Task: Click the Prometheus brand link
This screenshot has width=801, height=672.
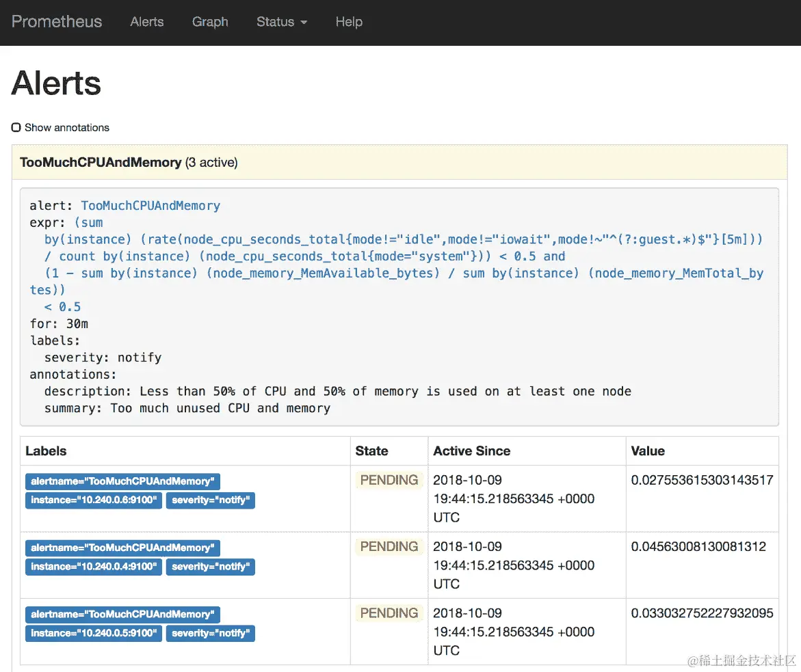Action: pyautogui.click(x=57, y=22)
